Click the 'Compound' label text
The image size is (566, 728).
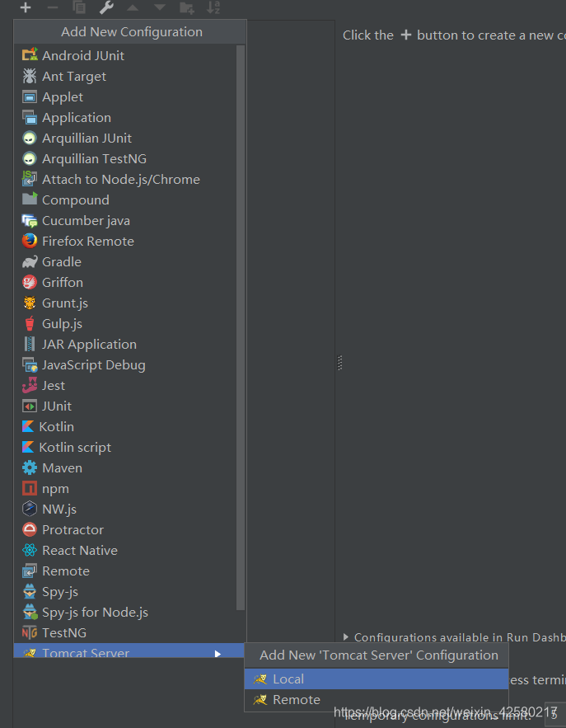pos(76,200)
